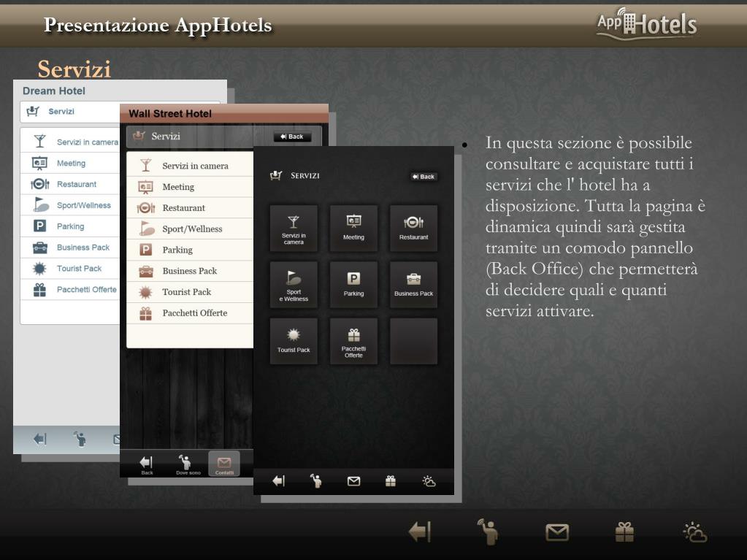747x560 pixels.
Task: Tap weather icon in dark app bottom bar
Action: pyautogui.click(x=429, y=481)
